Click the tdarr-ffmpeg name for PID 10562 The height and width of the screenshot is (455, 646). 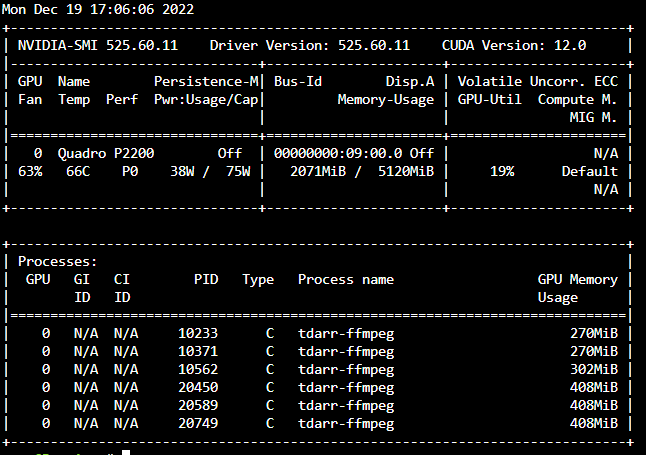346,369
